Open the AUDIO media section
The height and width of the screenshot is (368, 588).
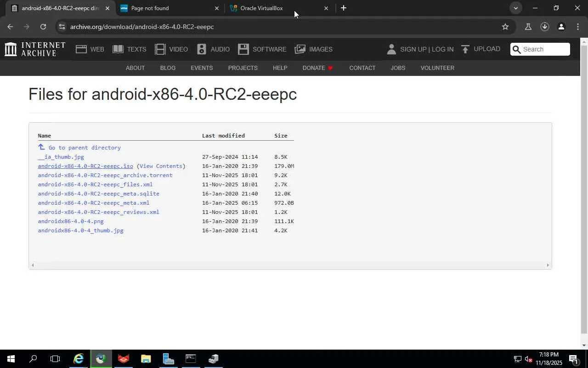[x=213, y=49]
